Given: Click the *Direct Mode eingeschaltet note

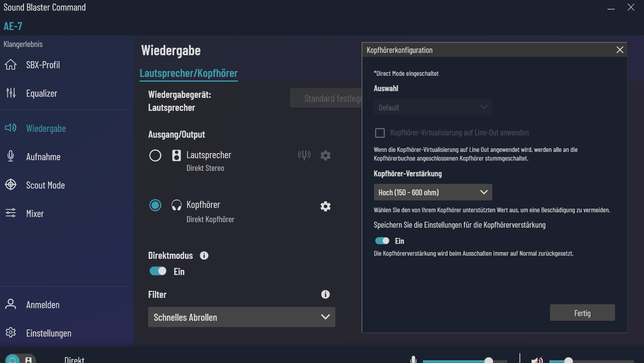Looking at the screenshot, I should (x=406, y=73).
